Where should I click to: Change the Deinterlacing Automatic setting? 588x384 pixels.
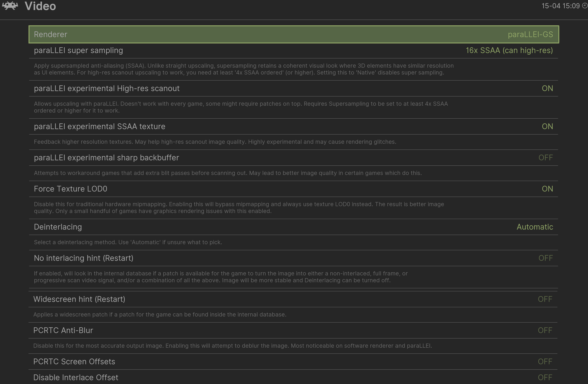click(535, 227)
